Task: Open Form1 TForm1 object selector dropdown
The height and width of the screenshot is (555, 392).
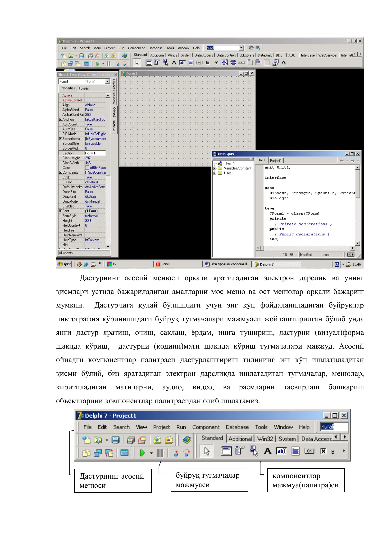Action: 108,81
